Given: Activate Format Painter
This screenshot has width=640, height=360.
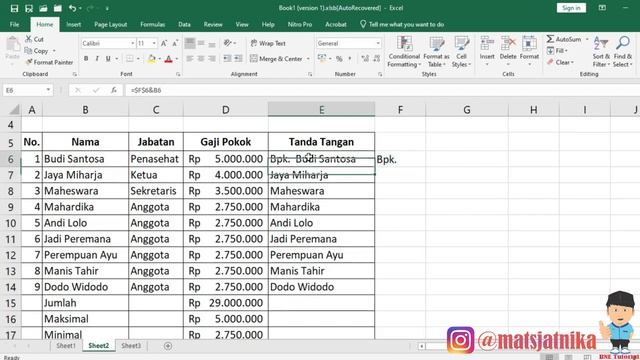Looking at the screenshot, I should pos(49,62).
